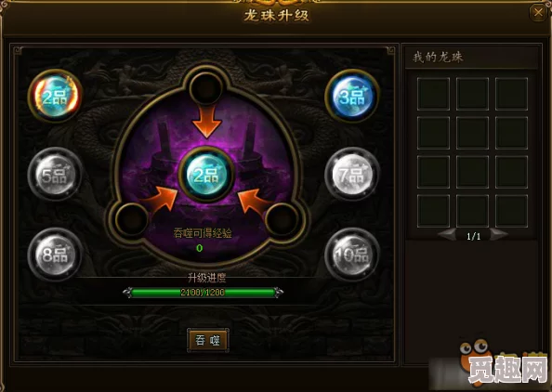Click the grey 5品 dragon orb

pos(55,175)
